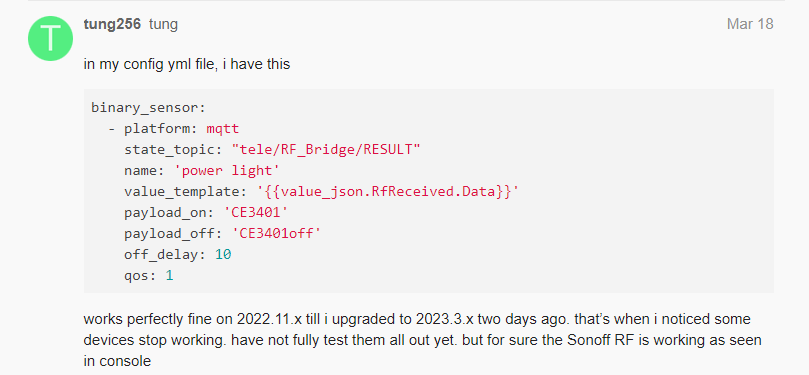The image size is (809, 375).
Task: Click the "tele/RF_Bridge/RESULT" topic string
Action: pyautogui.click(x=326, y=150)
